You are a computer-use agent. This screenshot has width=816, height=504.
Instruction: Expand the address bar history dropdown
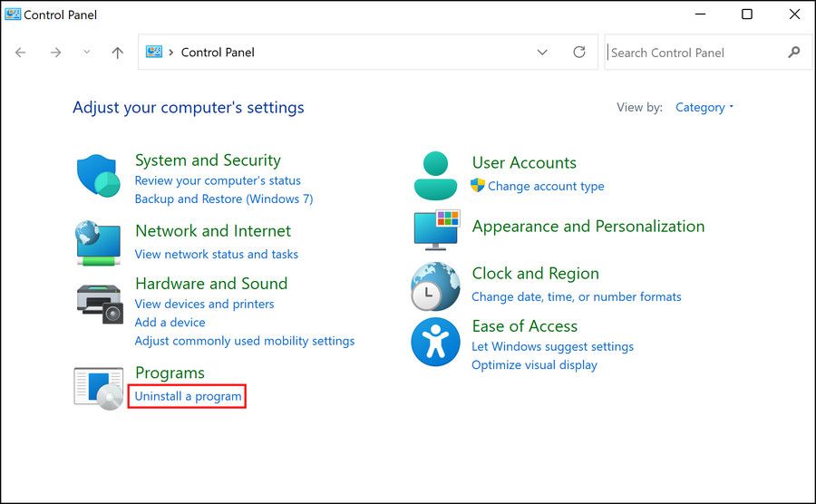tap(542, 53)
